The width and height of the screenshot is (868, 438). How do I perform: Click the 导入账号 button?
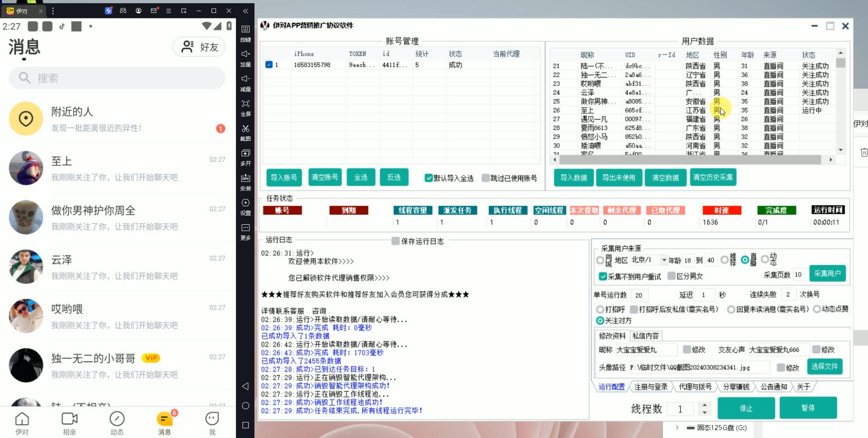[x=284, y=178]
